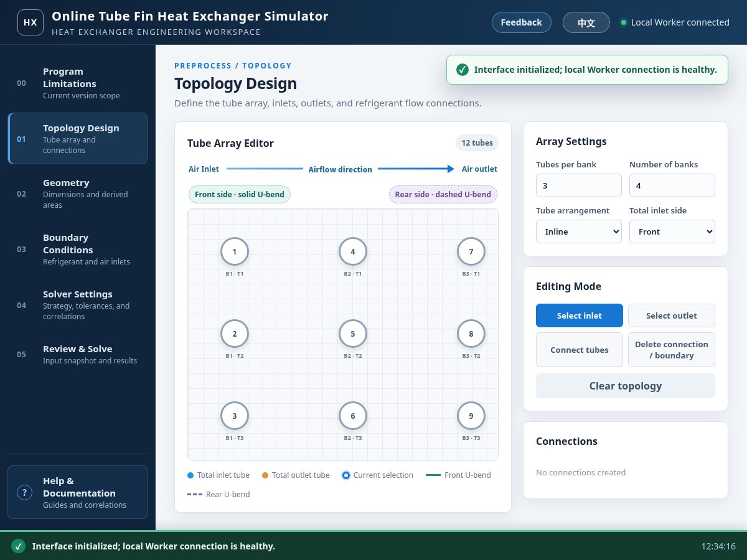
Task: Activate Delete connection / boundary mode
Action: 672,350
